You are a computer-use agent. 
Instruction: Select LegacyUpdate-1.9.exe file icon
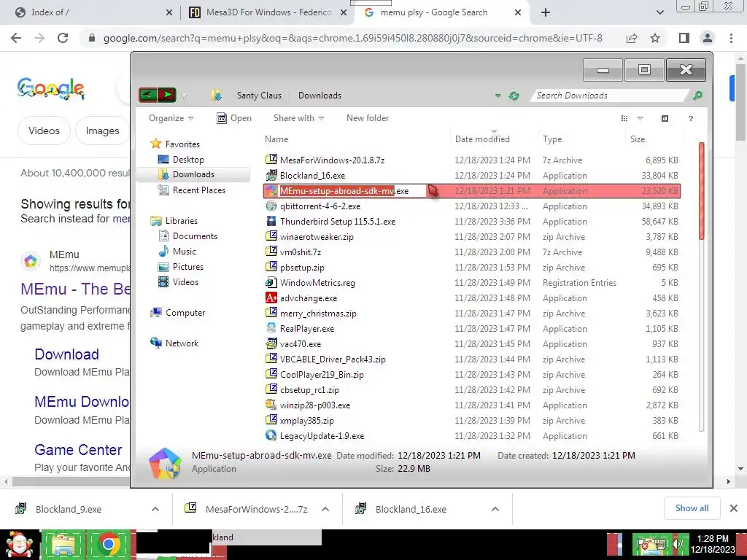click(x=271, y=435)
